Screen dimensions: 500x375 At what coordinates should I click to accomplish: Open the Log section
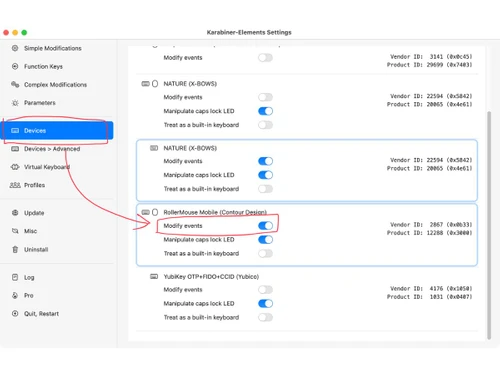pyautogui.click(x=29, y=277)
